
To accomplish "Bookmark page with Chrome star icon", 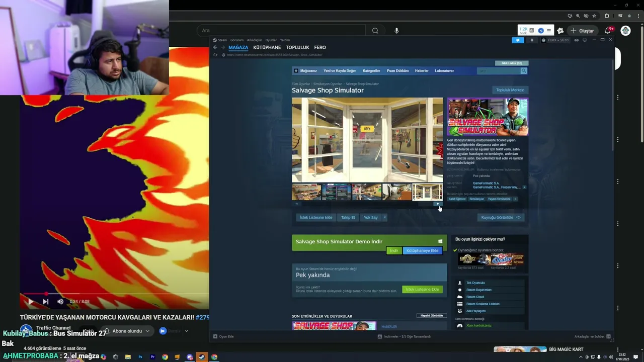I will (x=594, y=16).
